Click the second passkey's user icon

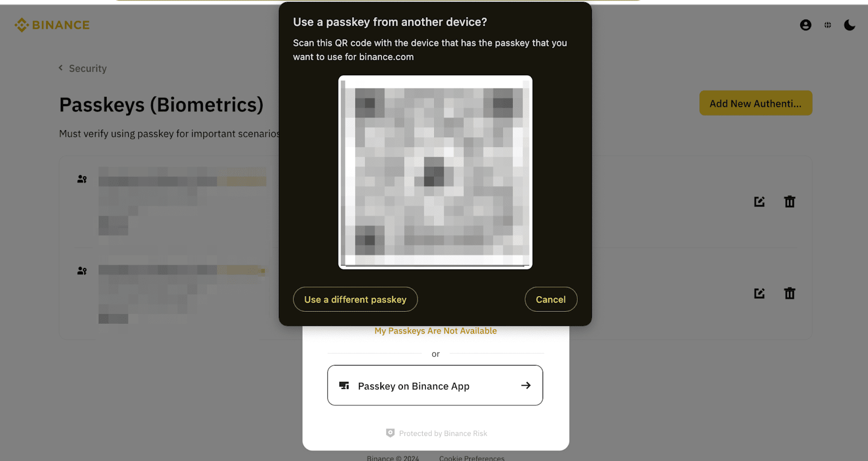click(x=82, y=271)
